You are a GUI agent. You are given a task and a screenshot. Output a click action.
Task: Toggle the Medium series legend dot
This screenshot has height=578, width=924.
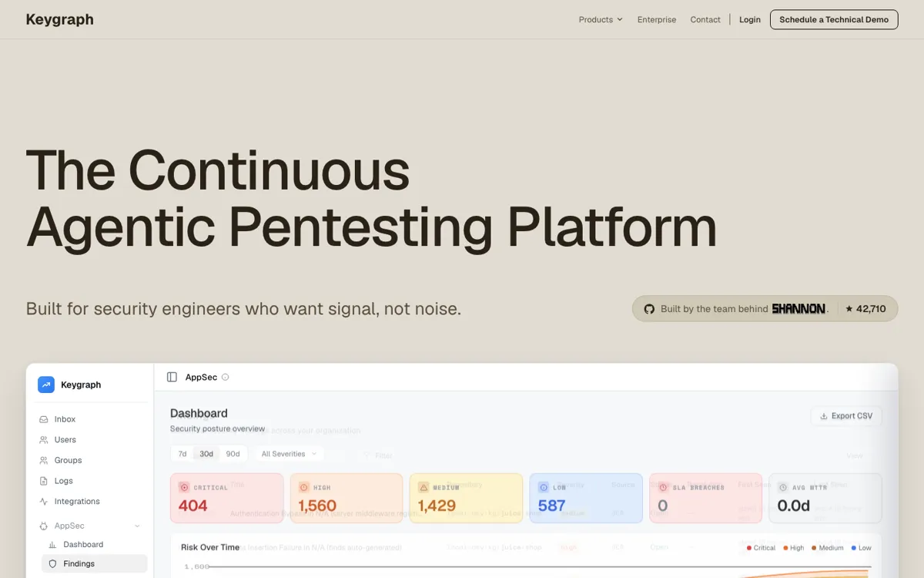tap(814, 548)
